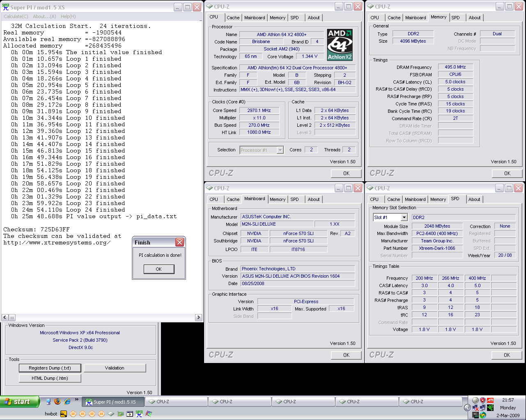Image resolution: width=526 pixels, height=420 pixels.
Task: Open the Start menu
Action: coord(20,402)
